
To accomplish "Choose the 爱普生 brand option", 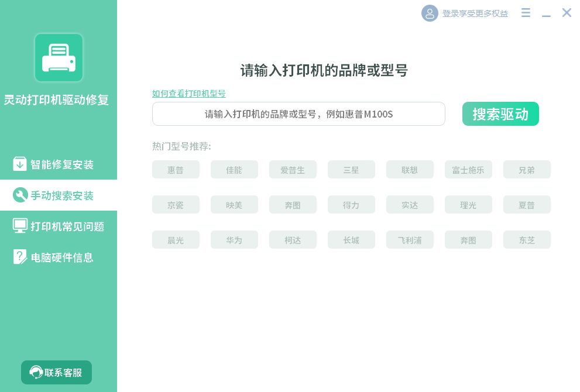I will tap(293, 169).
